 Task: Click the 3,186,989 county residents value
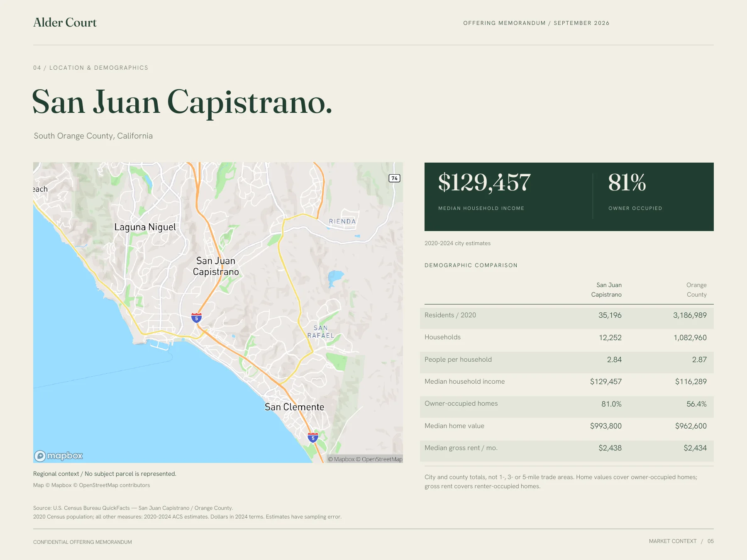690,315
